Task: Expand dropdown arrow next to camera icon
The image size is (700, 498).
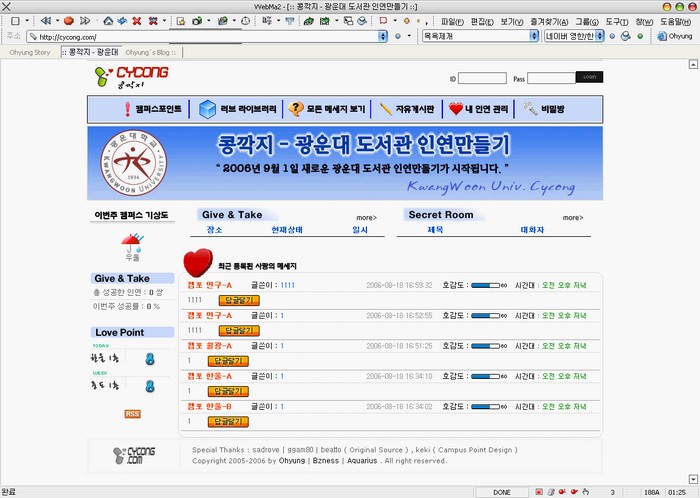Action: (x=208, y=21)
